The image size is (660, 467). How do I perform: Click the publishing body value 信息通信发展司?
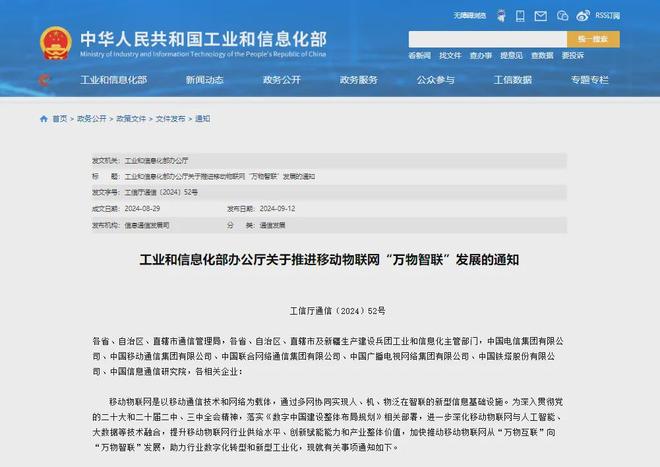(147, 225)
